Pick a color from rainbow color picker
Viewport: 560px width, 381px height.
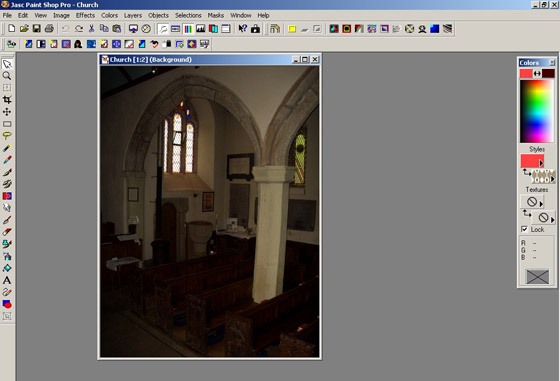tap(536, 111)
